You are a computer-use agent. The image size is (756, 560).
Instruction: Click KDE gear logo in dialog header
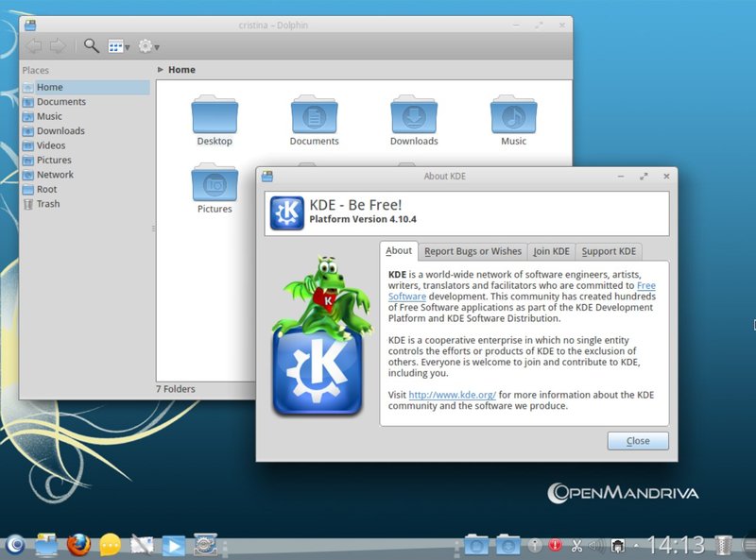287,213
